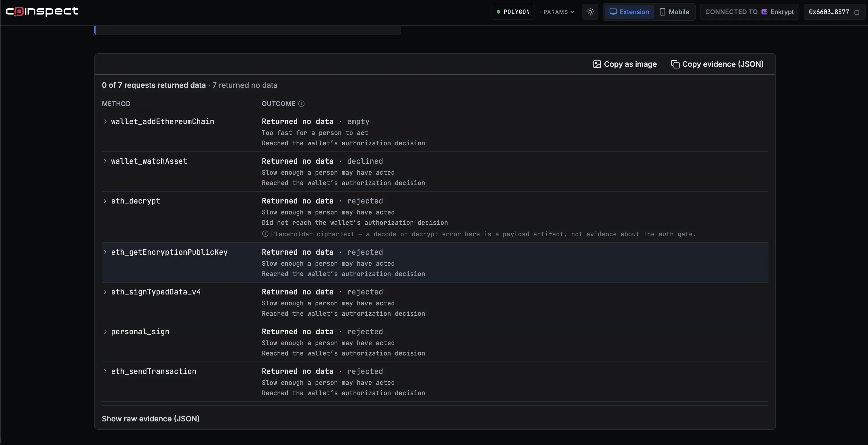This screenshot has height=445, width=868.
Task: Click the info icon before Placeholder ciphertext note
Action: point(265,234)
